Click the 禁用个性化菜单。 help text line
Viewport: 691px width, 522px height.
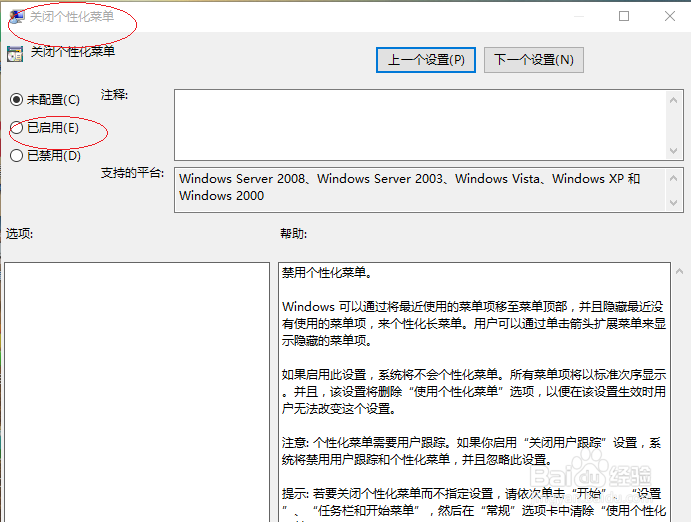pyautogui.click(x=327, y=273)
